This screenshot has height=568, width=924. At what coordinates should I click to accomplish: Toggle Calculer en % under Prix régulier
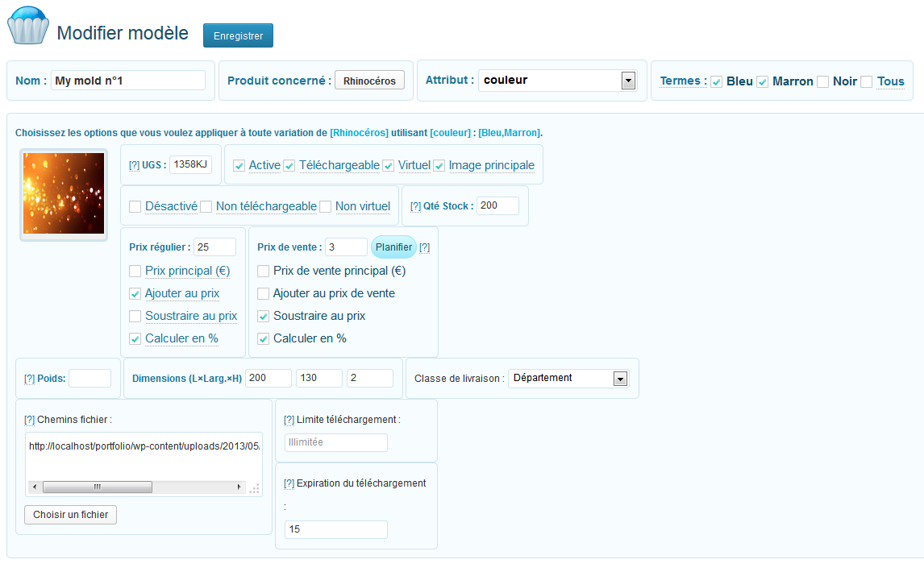click(135, 339)
